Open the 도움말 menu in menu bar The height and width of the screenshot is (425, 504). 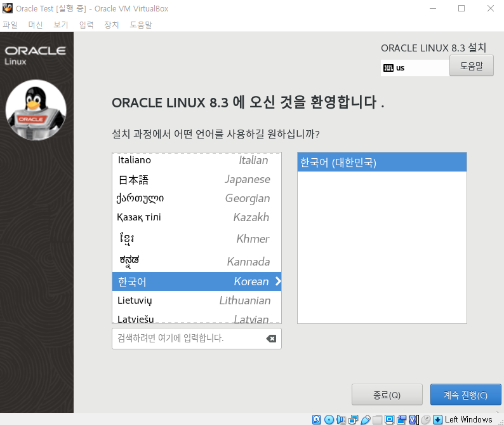(x=141, y=25)
